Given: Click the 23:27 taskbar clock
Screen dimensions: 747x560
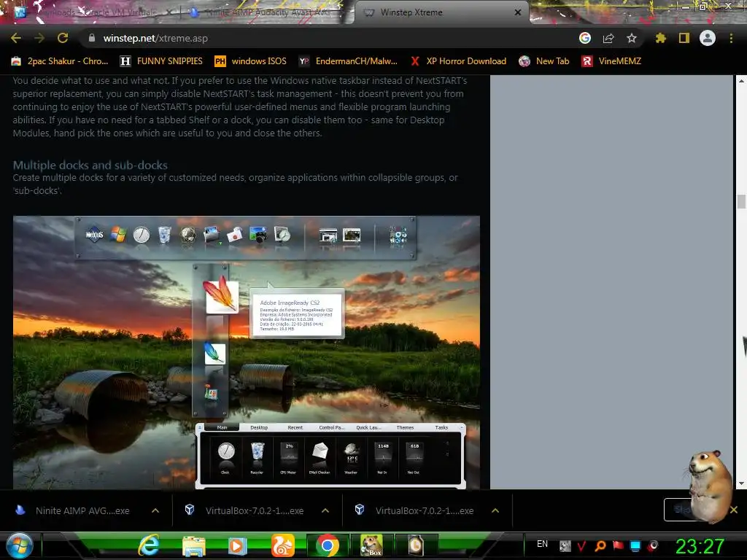Looking at the screenshot, I should coord(700,546).
